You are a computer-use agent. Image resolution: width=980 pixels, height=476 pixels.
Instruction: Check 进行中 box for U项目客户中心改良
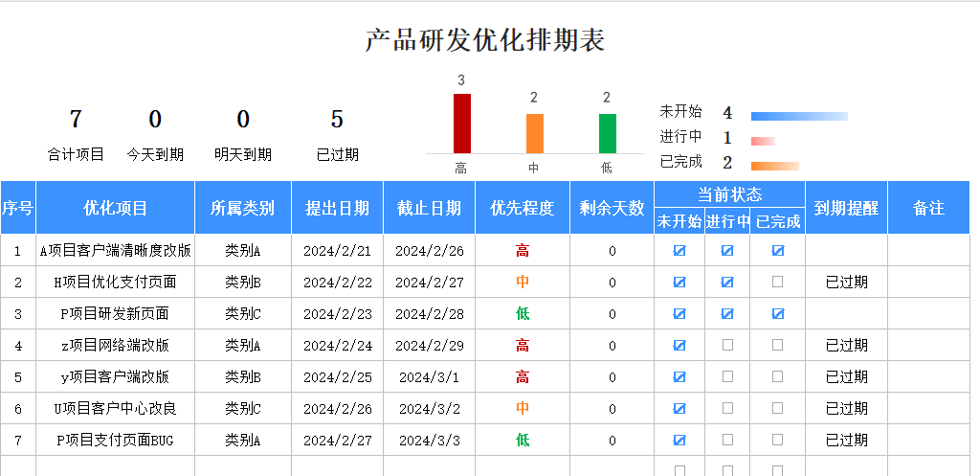(727, 408)
